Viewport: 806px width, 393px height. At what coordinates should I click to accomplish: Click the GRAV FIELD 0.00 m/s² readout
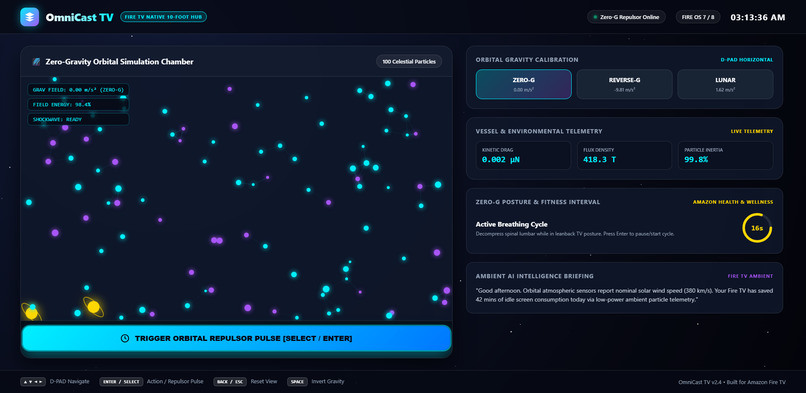point(78,89)
